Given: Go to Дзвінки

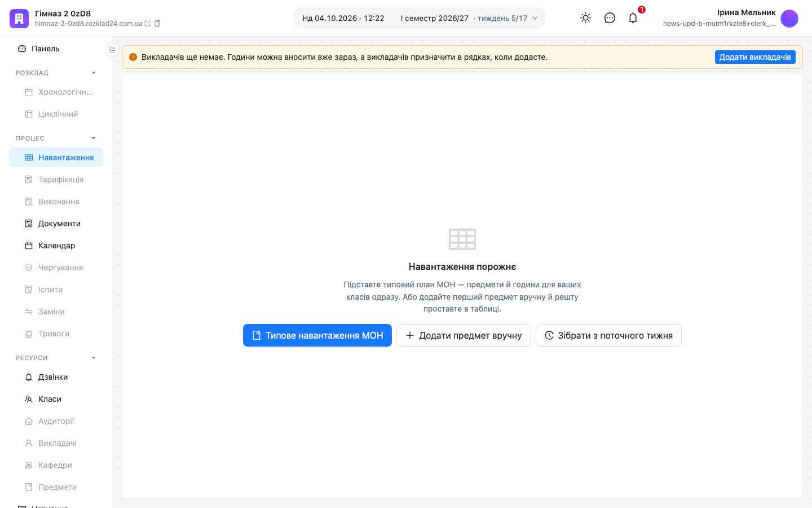Looking at the screenshot, I should pyautogui.click(x=56, y=377).
